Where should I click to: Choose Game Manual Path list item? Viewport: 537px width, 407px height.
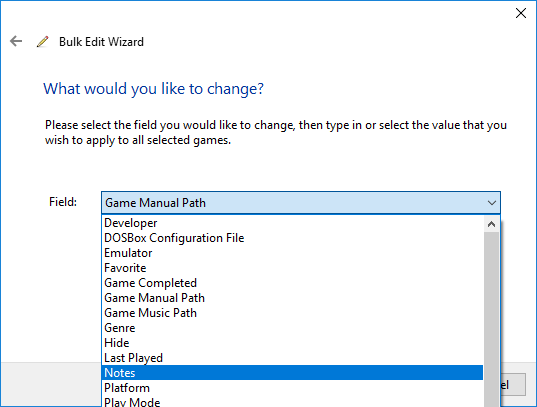pos(292,298)
